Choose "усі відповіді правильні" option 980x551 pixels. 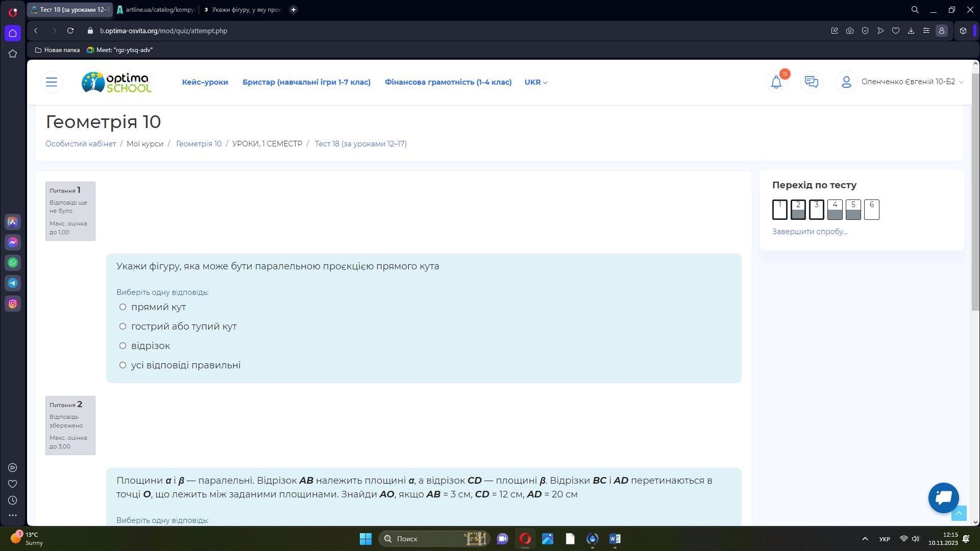pos(122,365)
